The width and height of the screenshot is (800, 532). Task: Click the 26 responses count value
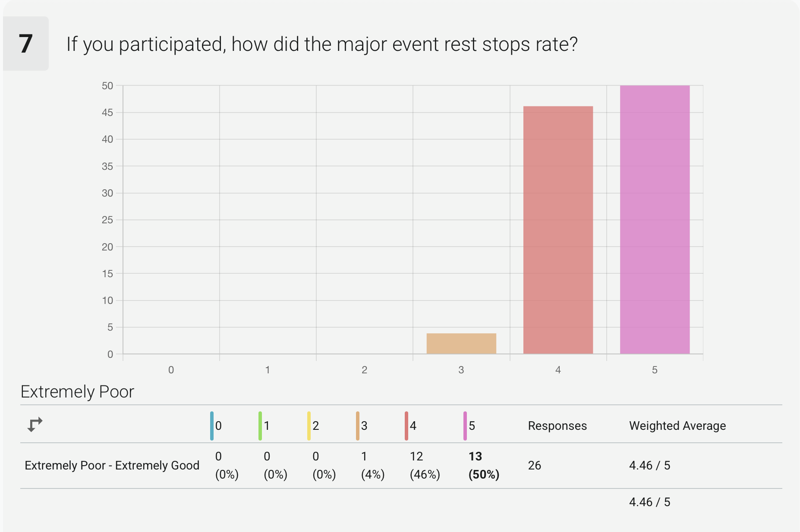[x=535, y=466]
